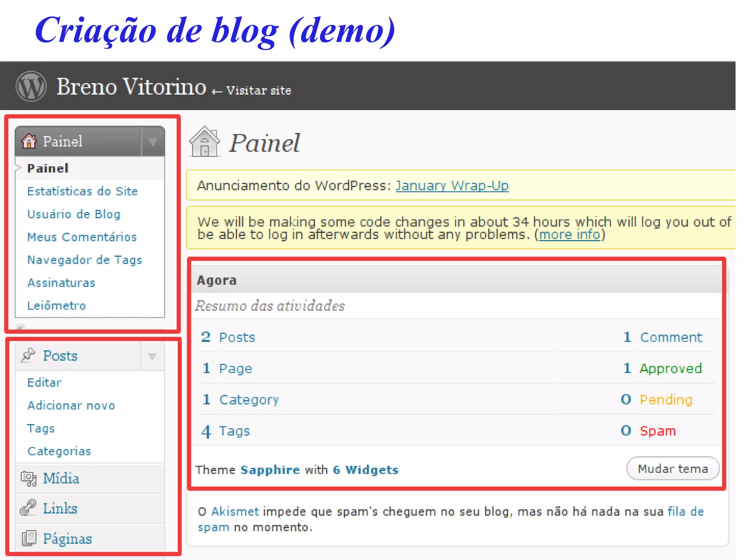Click the Breno Vitorino site title
This screenshot has width=747, height=560.
[x=131, y=86]
